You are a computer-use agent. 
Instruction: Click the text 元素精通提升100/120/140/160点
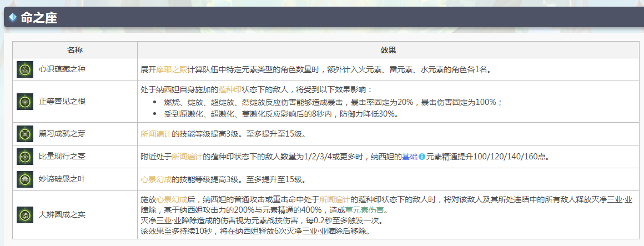tap(488, 157)
